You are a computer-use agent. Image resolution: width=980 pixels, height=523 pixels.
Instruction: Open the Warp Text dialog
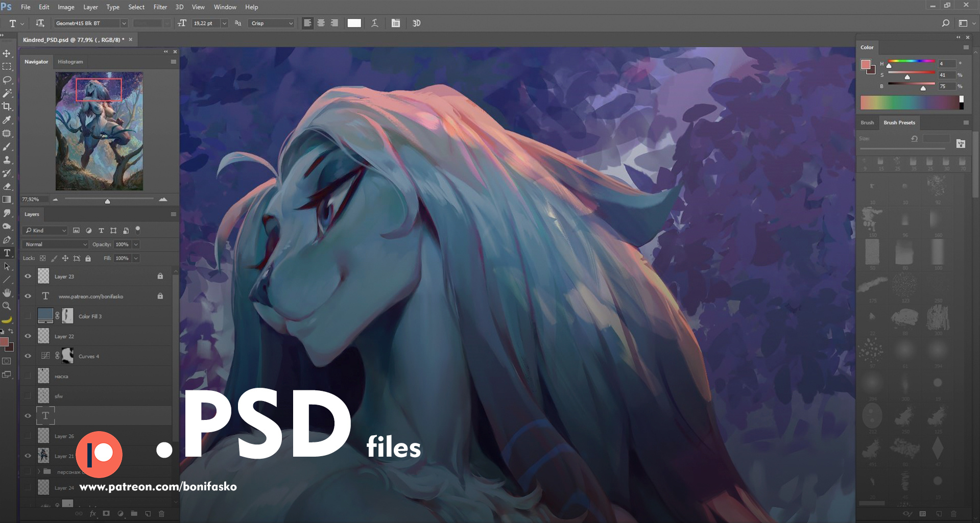(375, 23)
